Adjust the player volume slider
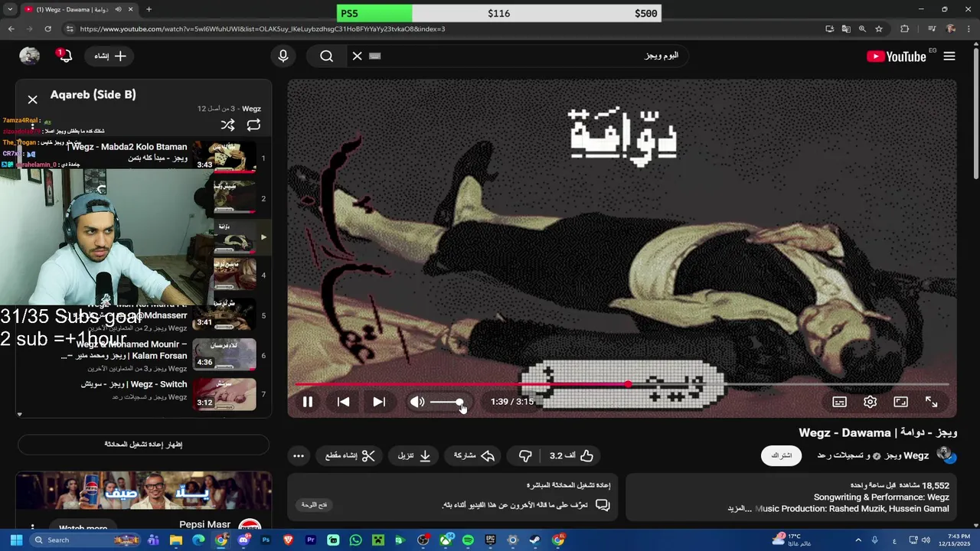 (x=446, y=402)
